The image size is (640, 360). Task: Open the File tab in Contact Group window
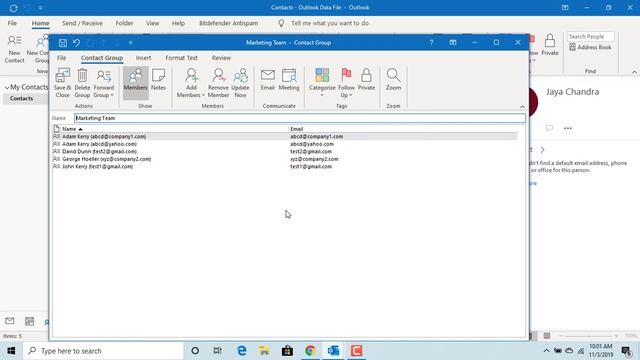pyautogui.click(x=62, y=58)
